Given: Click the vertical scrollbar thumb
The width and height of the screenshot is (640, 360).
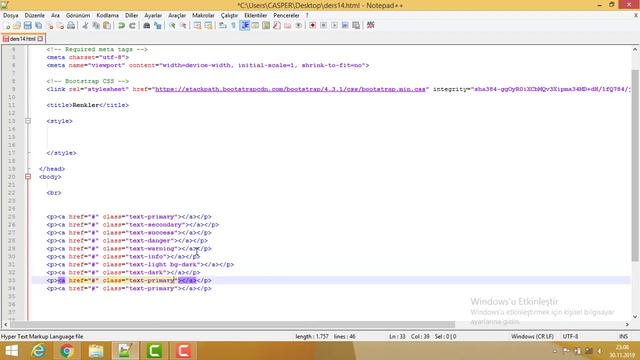Looking at the screenshot, I should 635,165.
